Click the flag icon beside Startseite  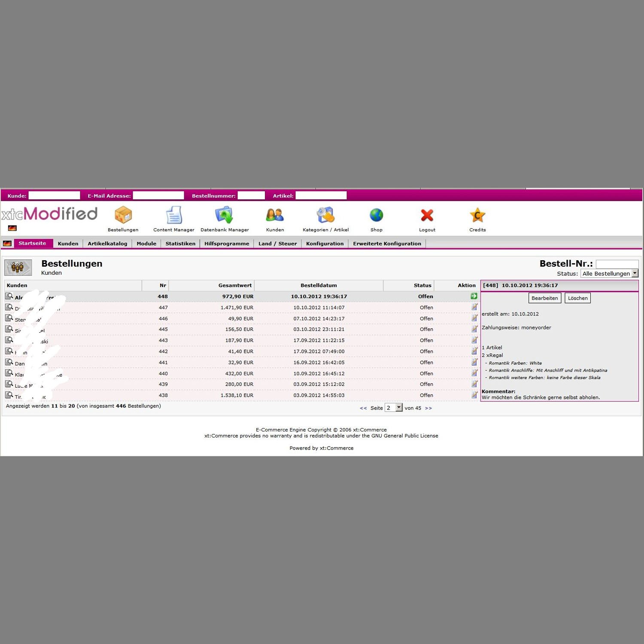pos(7,243)
